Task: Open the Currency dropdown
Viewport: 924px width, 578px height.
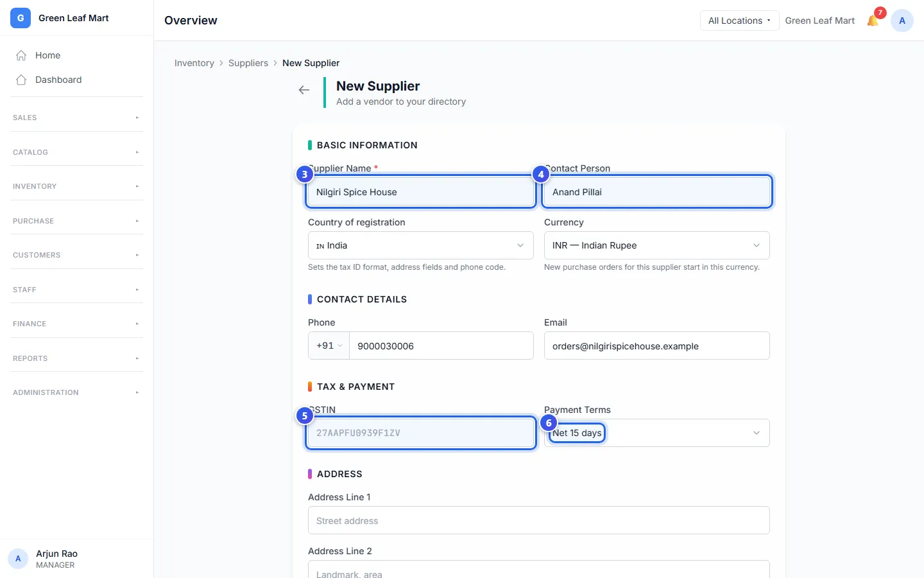Action: pos(657,245)
